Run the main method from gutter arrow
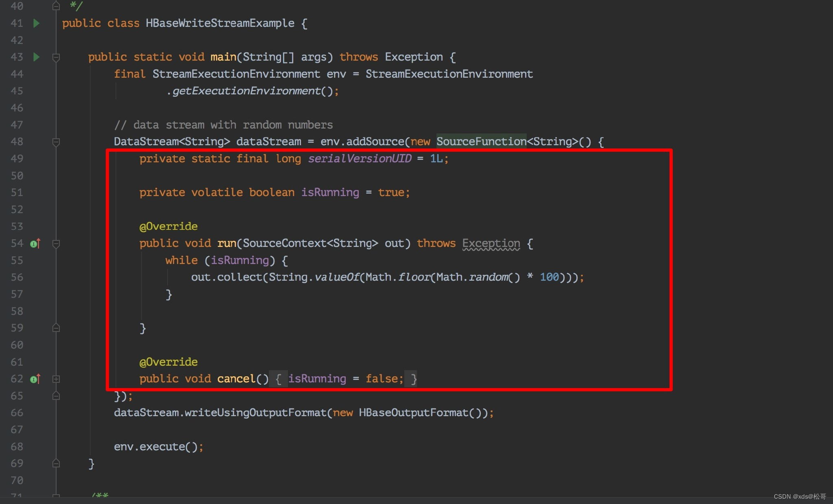This screenshot has height=504, width=833. (x=36, y=57)
